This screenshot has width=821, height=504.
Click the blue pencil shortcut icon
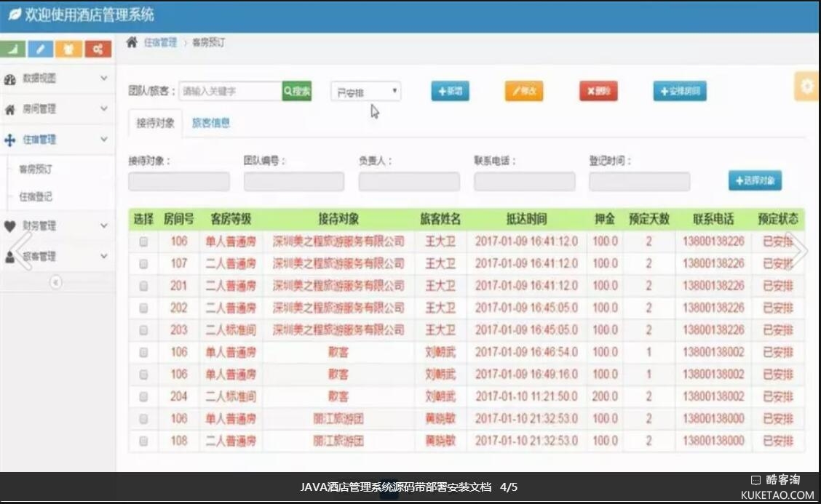(41, 49)
